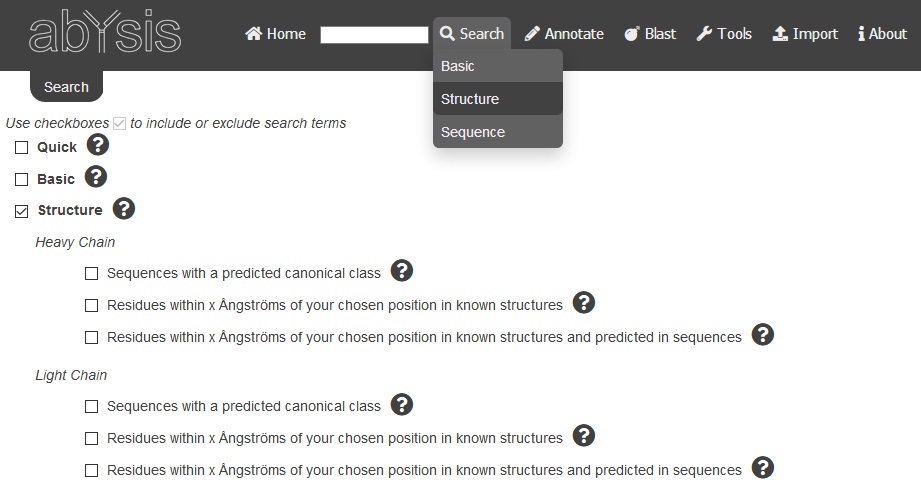Uncheck the Structure checkbox
921x500 pixels.
click(22, 211)
